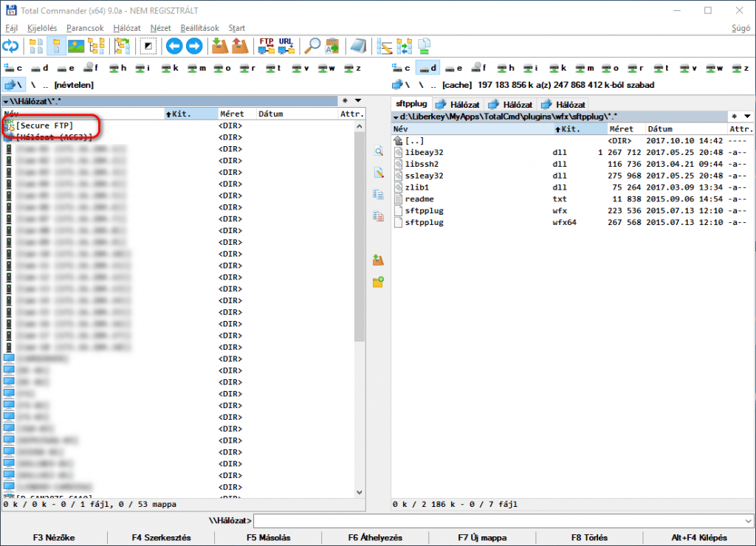Open the Hálózat menu in the menu bar
This screenshot has width=756, height=546.
(x=127, y=28)
